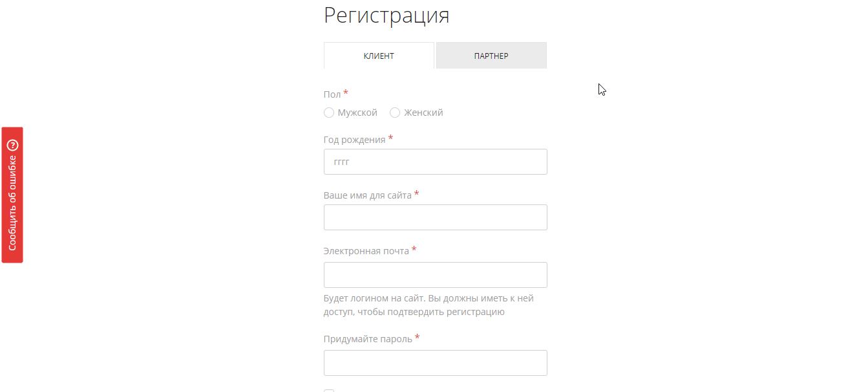Focus the Придумайте пароль password field
The width and height of the screenshot is (868, 392).
click(435, 362)
